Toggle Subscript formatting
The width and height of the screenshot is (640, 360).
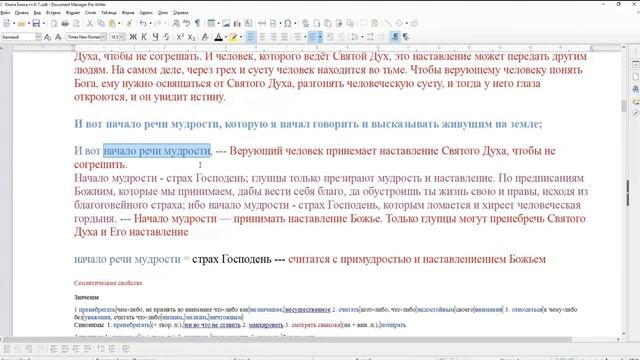click(191, 37)
